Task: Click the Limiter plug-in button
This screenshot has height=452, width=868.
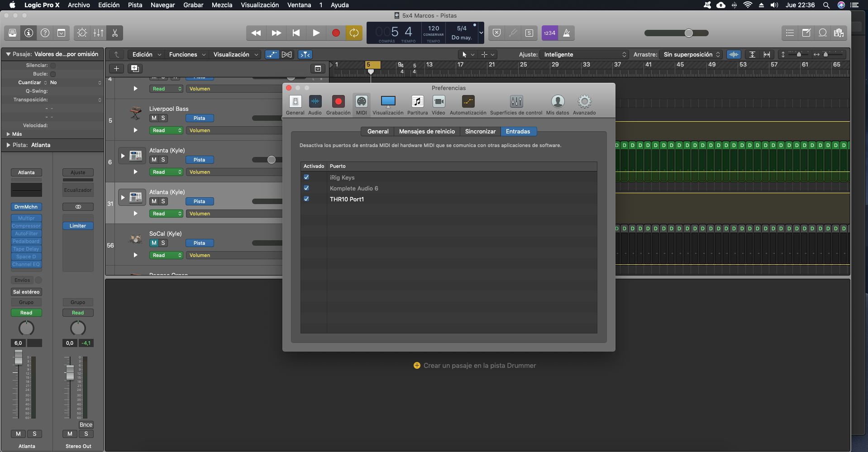Action: pyautogui.click(x=78, y=226)
